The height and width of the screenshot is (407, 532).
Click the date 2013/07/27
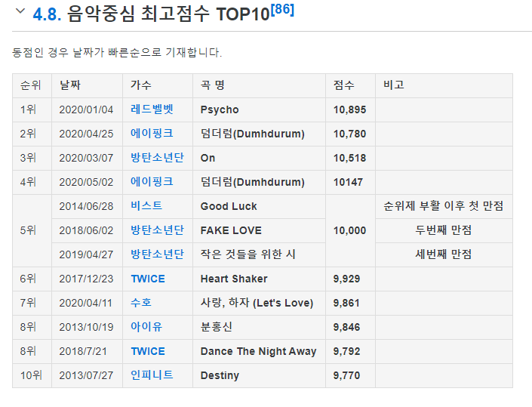[x=86, y=375]
